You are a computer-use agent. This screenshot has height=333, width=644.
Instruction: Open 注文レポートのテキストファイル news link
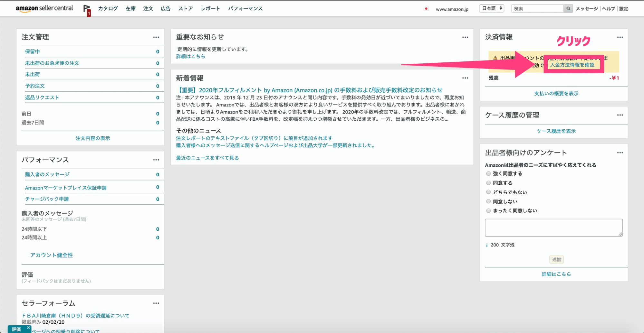(254, 138)
